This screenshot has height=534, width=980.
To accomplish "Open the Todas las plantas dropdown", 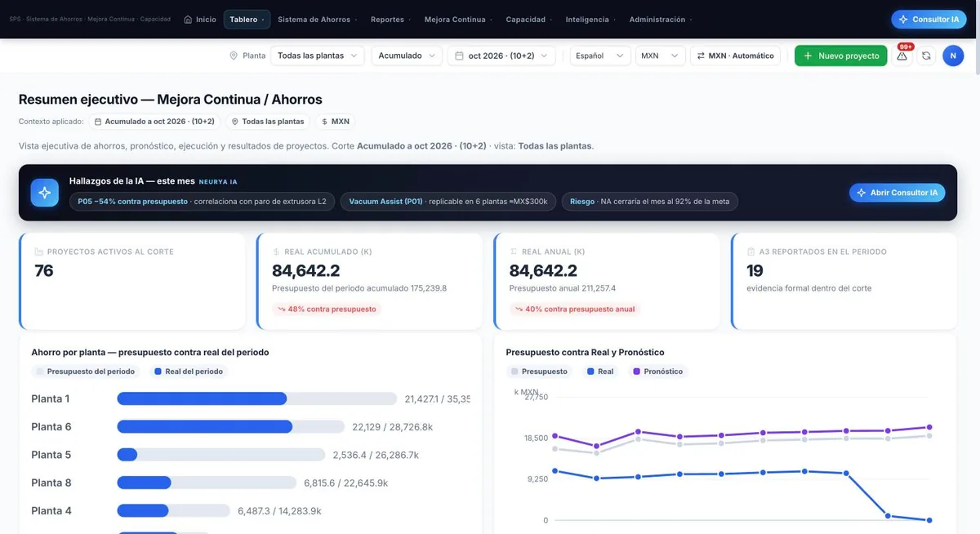I will [x=318, y=56].
